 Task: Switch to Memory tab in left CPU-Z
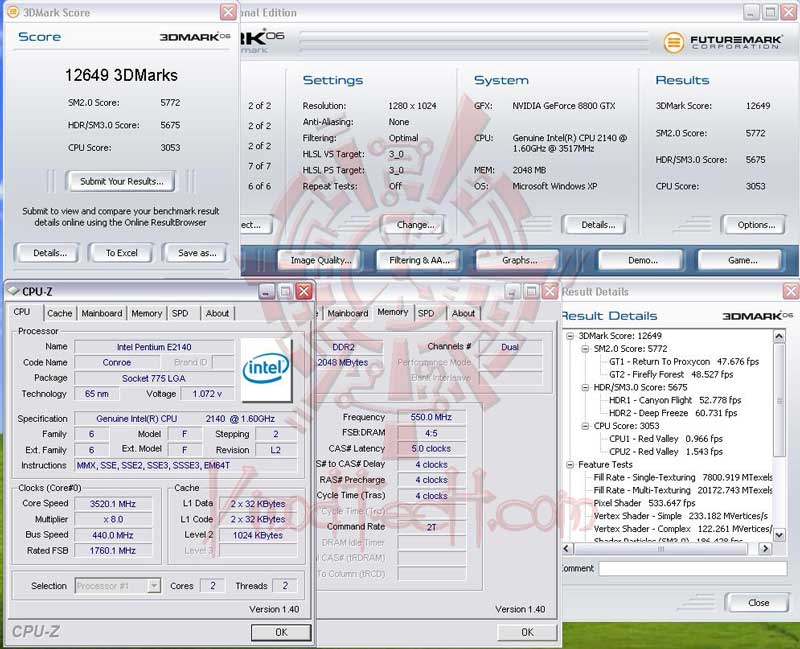146,313
